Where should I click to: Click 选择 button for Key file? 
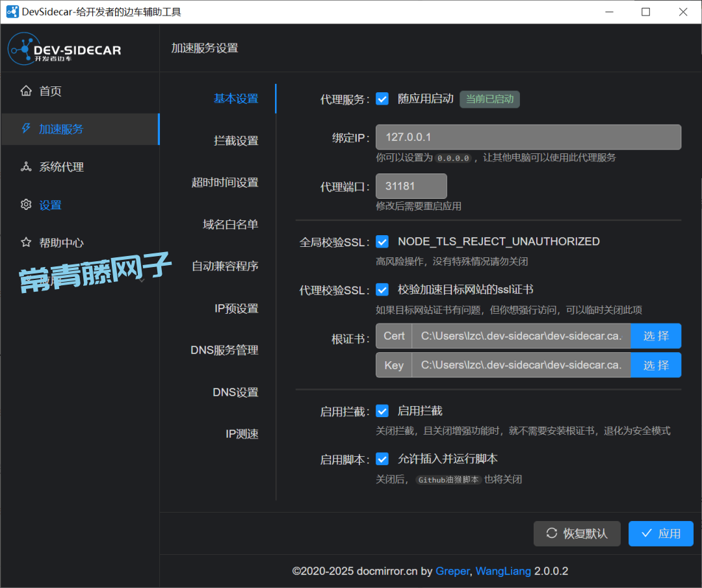[x=656, y=365]
